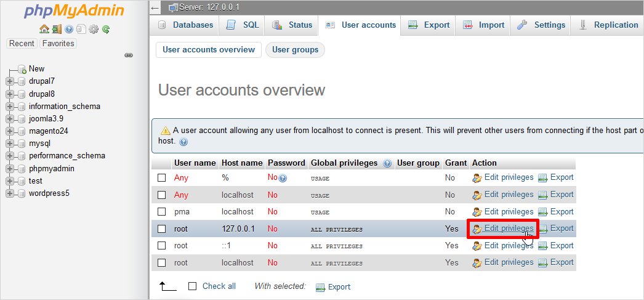Image resolution: width=644 pixels, height=300 pixels.
Task: Click the User groups button
Action: coord(295,50)
